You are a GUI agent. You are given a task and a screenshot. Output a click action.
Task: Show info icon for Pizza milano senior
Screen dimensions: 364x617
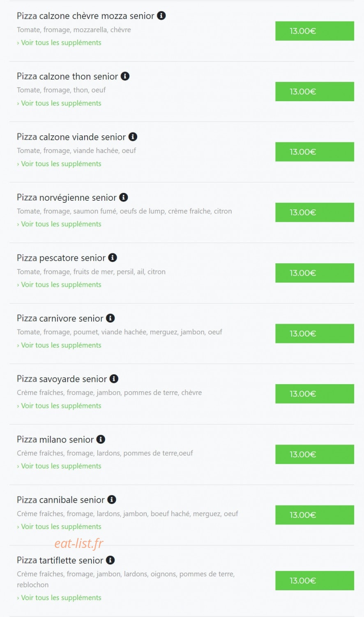[x=101, y=439]
